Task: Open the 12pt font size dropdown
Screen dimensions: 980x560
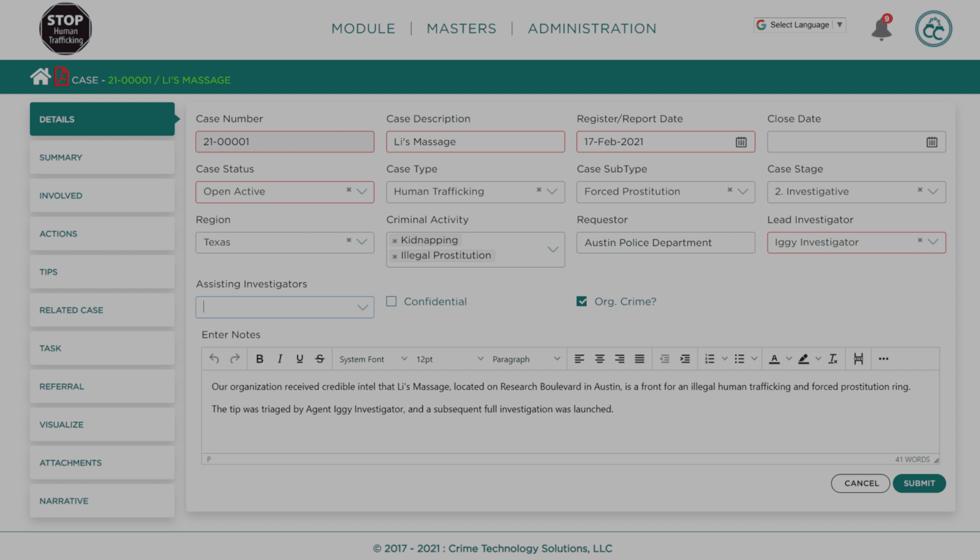Action: (x=450, y=359)
